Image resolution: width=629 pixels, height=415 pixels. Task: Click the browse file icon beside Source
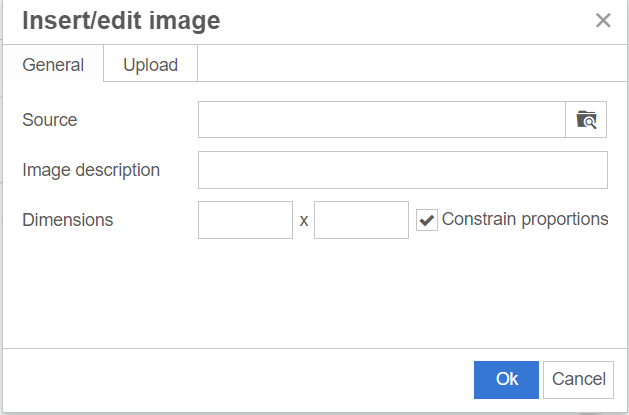[x=587, y=120]
